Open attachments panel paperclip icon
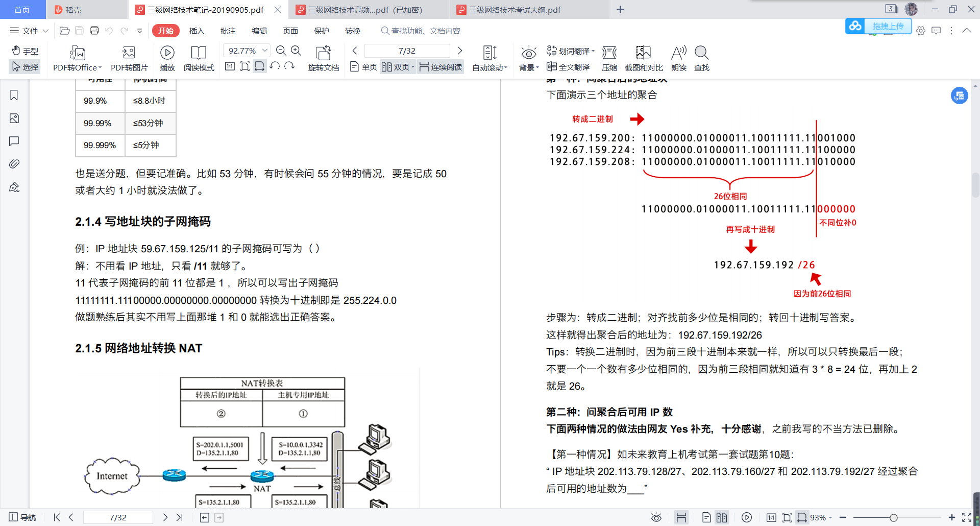This screenshot has height=526, width=980. (14, 164)
